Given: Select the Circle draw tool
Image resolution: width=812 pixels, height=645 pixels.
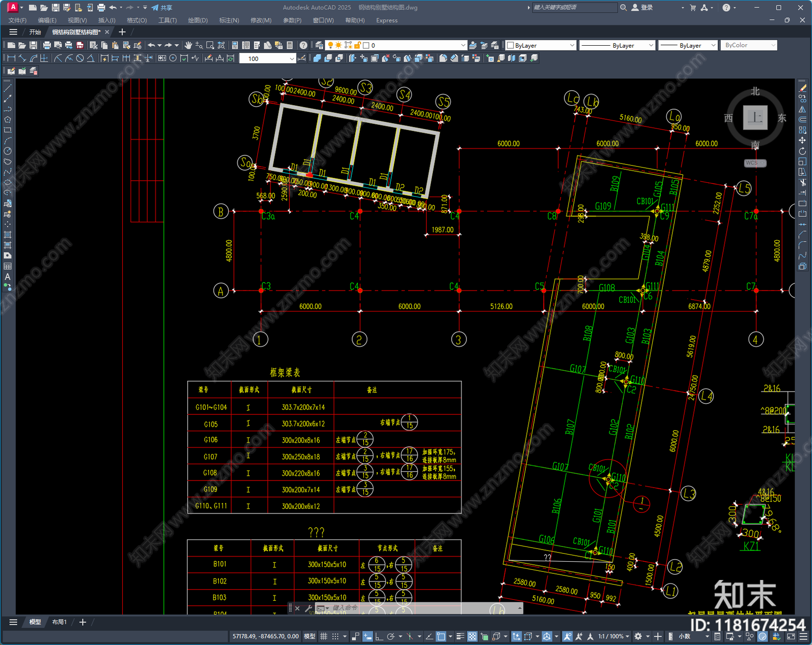Looking at the screenshot, I should pyautogui.click(x=8, y=151).
